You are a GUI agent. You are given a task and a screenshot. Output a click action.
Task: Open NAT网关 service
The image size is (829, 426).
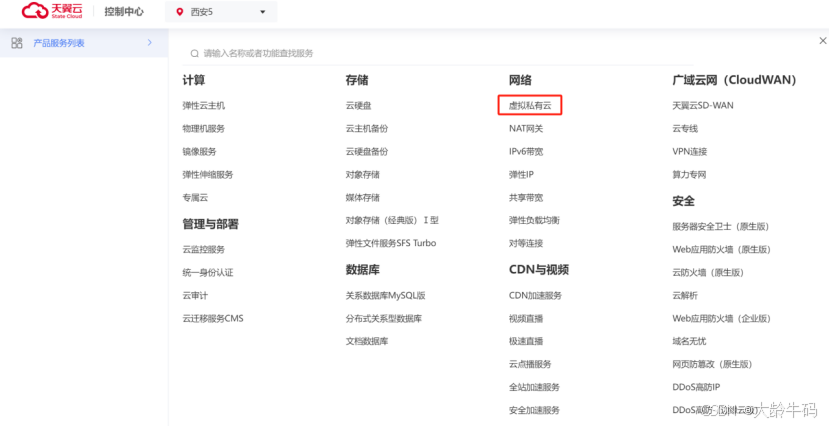(x=526, y=128)
